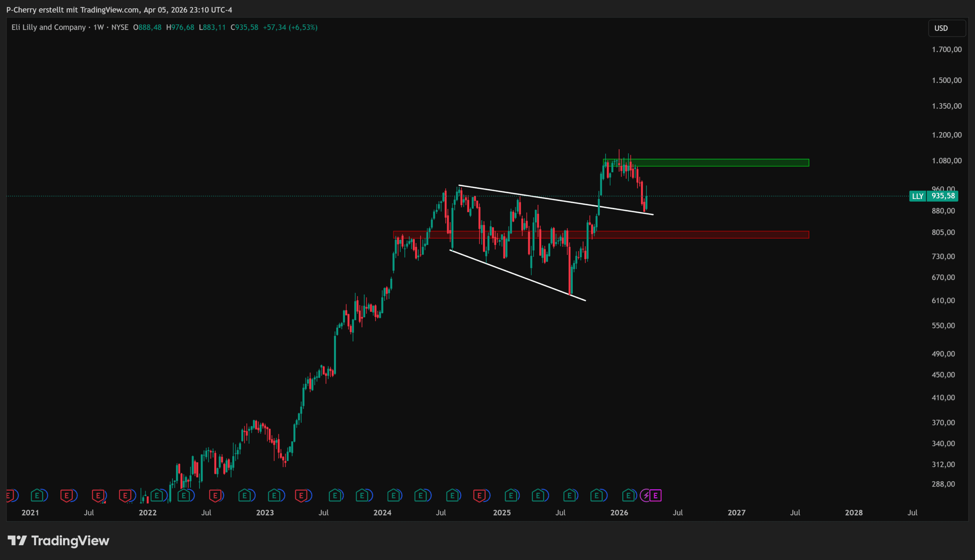
Task: Click the red earnings marker right of 2023
Action: pos(301,495)
